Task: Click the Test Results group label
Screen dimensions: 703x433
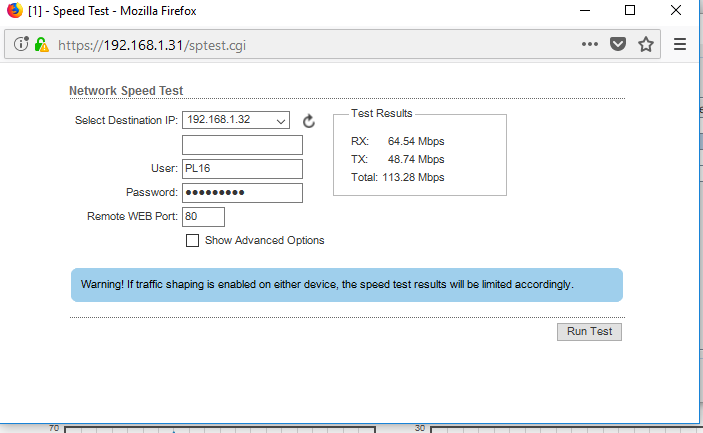Action: coord(381,113)
